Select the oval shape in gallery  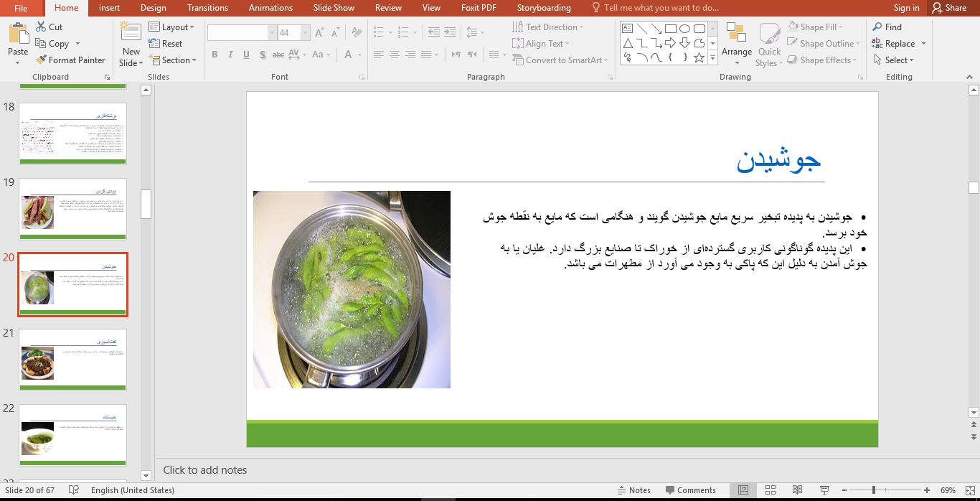click(684, 29)
